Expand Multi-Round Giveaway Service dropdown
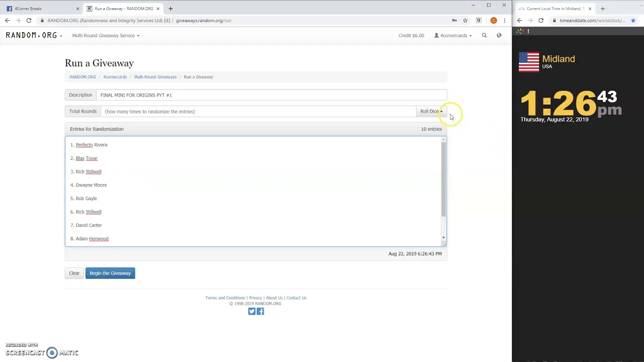 click(x=106, y=36)
